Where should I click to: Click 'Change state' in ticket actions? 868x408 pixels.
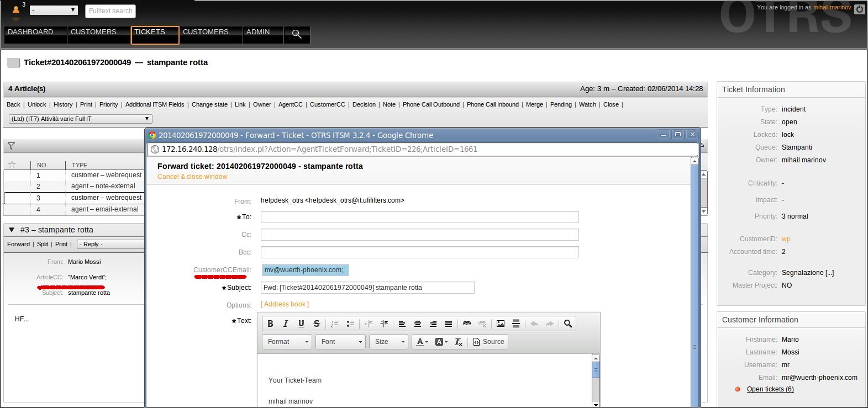[209, 104]
